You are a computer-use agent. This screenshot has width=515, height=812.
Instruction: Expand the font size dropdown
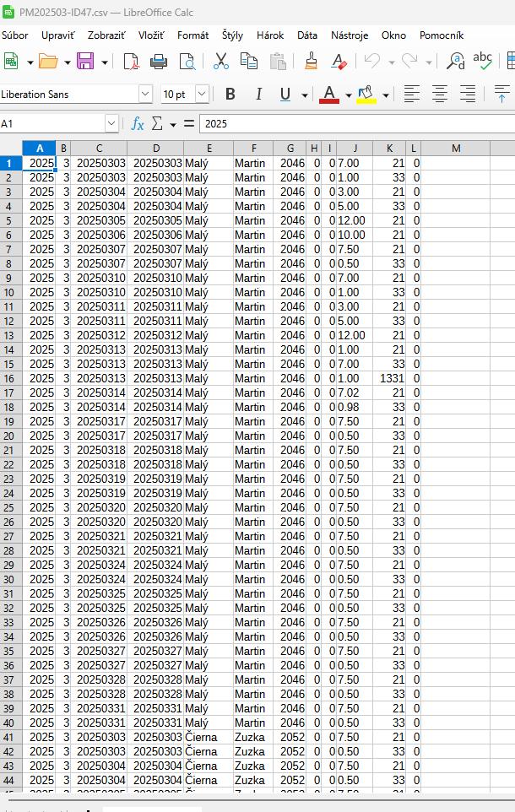(x=202, y=94)
